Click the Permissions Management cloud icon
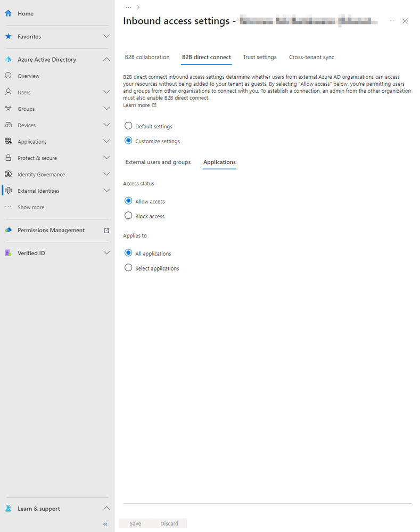420x532 pixels. [9, 230]
